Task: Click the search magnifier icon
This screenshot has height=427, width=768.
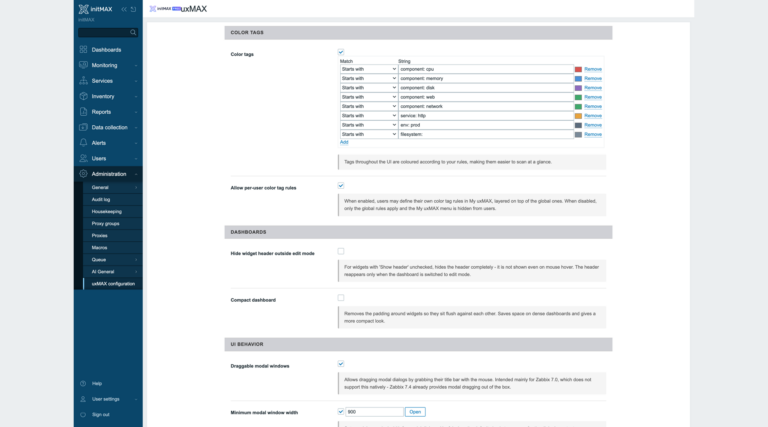Action: click(x=133, y=32)
